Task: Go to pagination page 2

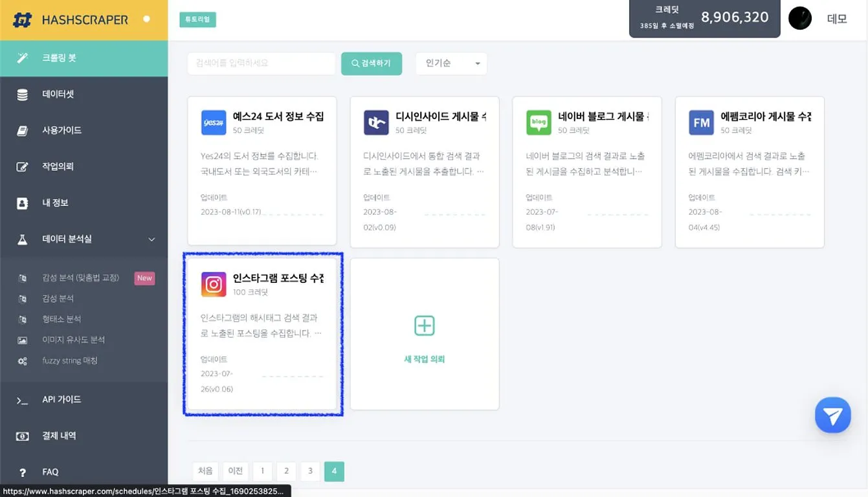Action: click(x=286, y=471)
